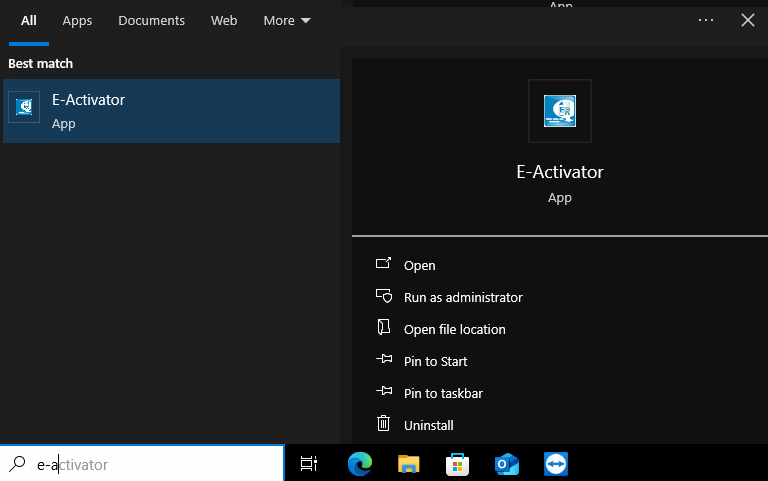Screen dimensions: 768x481
Task: Pin E-Activator to Start
Action: point(435,361)
